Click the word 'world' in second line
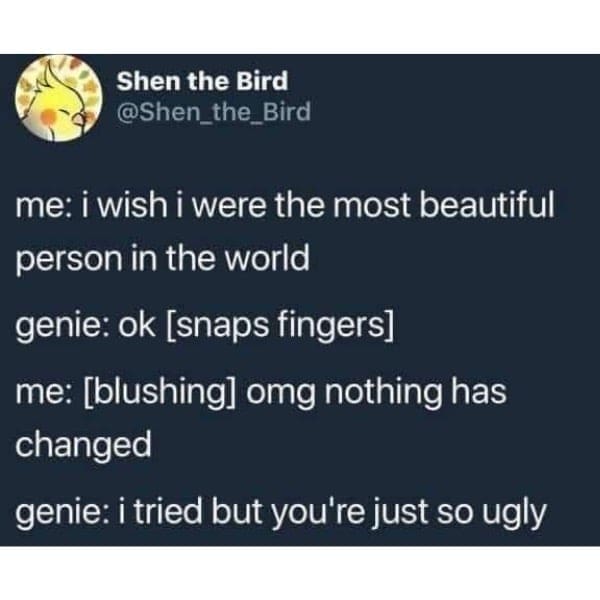 (x=267, y=258)
